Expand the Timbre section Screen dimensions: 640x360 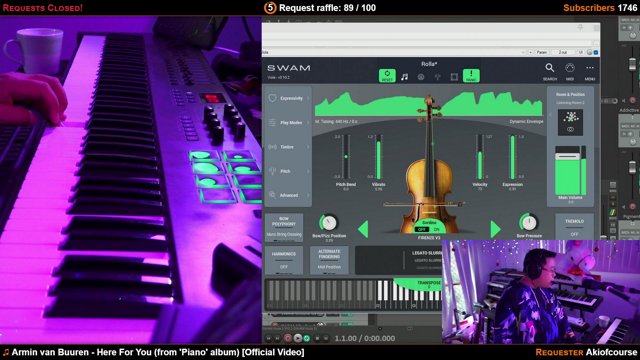click(x=289, y=147)
